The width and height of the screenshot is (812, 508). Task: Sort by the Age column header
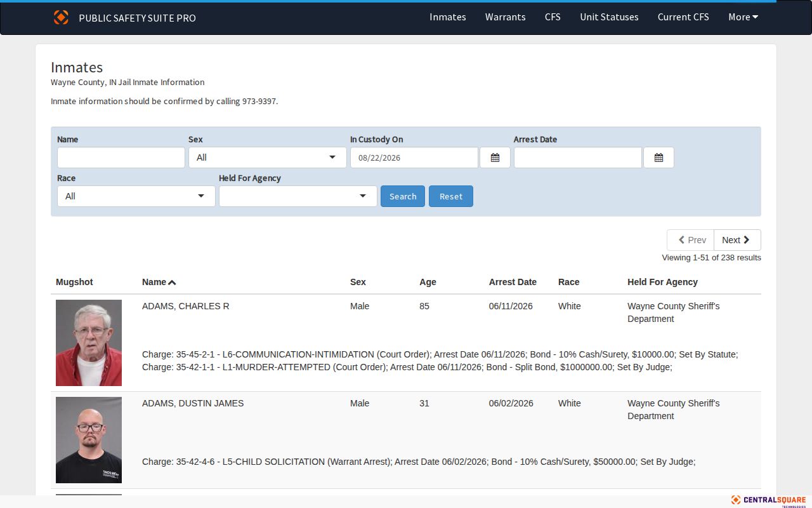(428, 282)
